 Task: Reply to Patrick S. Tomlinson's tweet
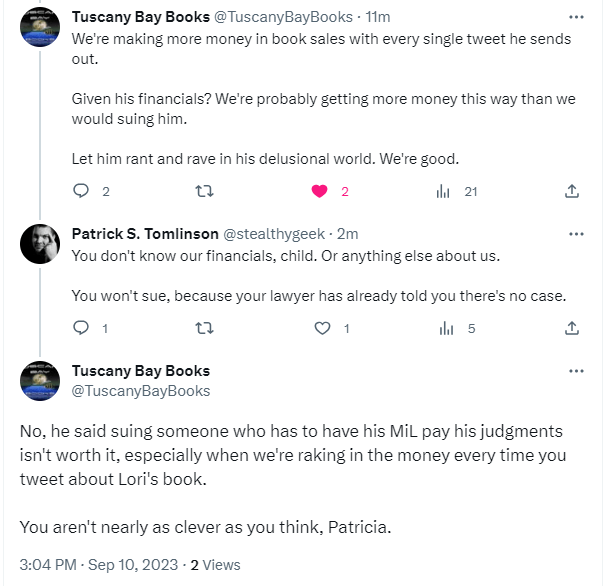(82, 327)
